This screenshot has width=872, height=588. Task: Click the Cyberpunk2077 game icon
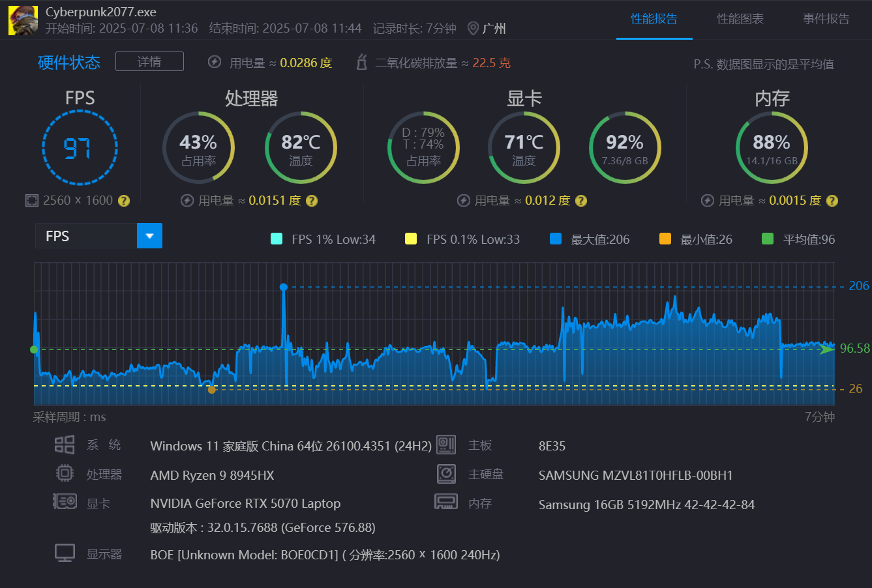(x=23, y=20)
